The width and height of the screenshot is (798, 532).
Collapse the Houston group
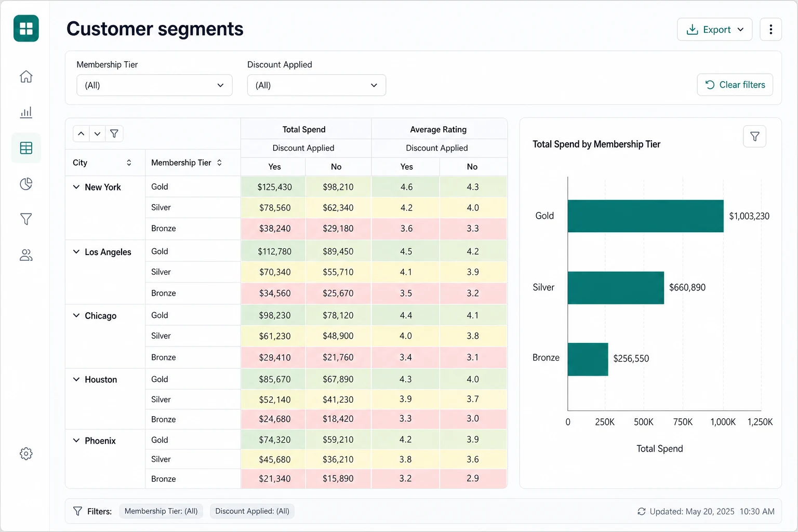(x=76, y=379)
